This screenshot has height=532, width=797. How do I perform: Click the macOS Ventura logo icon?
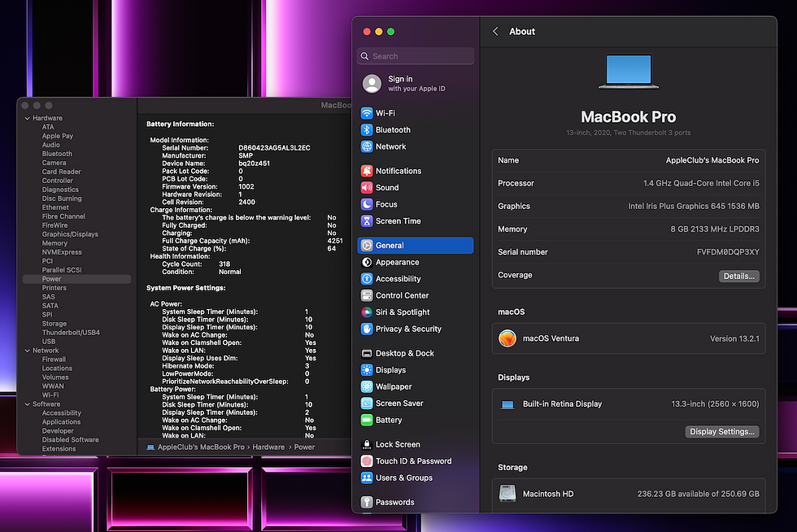(507, 338)
